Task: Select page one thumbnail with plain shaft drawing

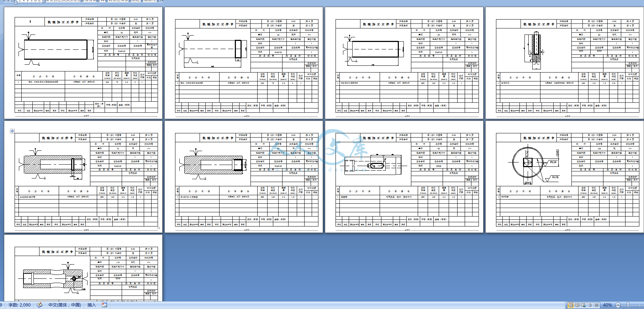Action: (83, 63)
